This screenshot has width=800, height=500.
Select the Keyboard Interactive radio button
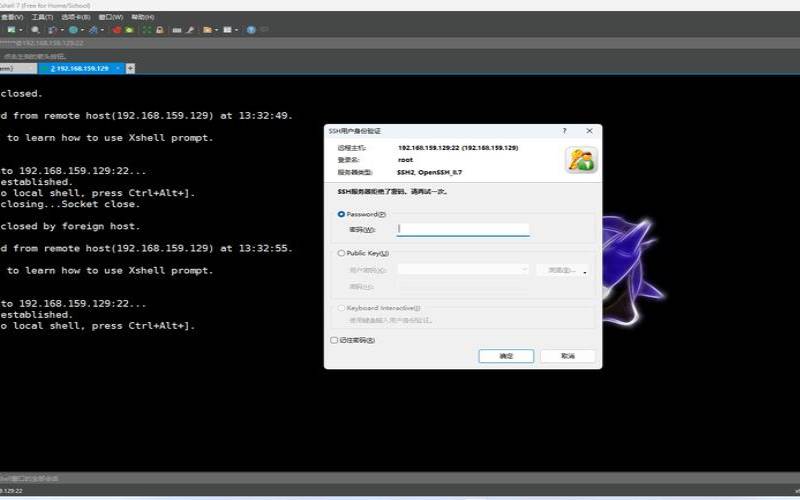pos(341,308)
